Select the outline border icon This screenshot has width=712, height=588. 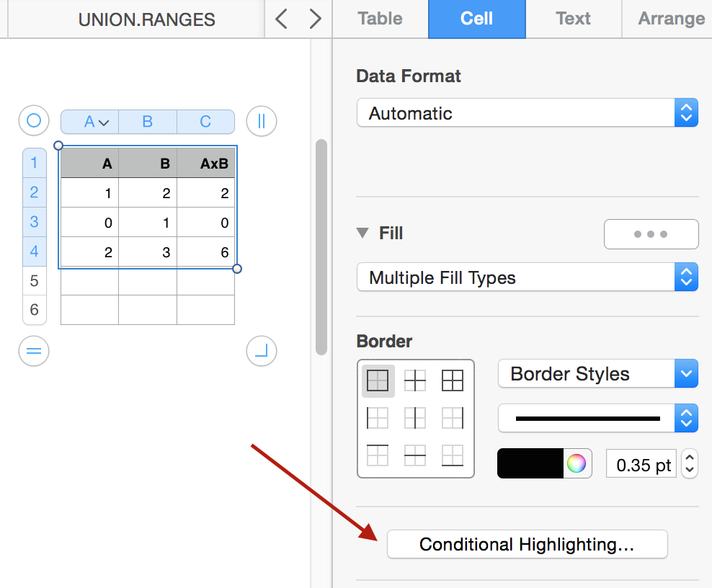coord(378,380)
